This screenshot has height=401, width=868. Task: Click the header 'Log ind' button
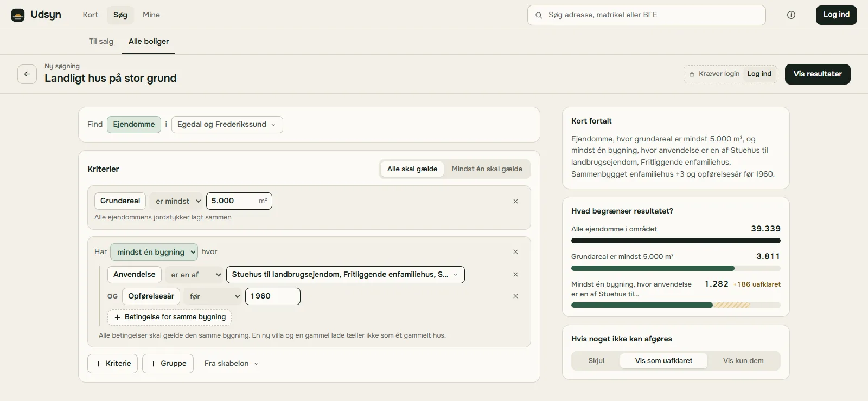[x=837, y=15]
